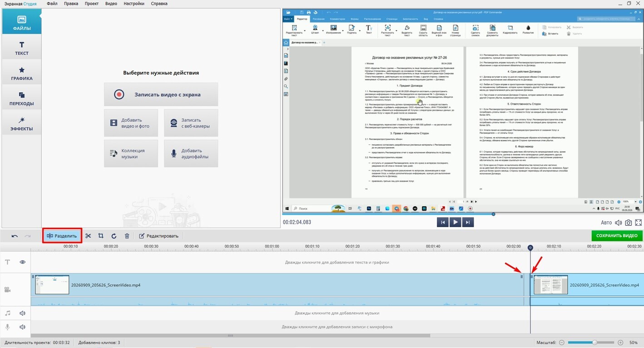644x348 pixels.
Task: Undo last action with the undo arrow
Action: pyautogui.click(x=15, y=236)
